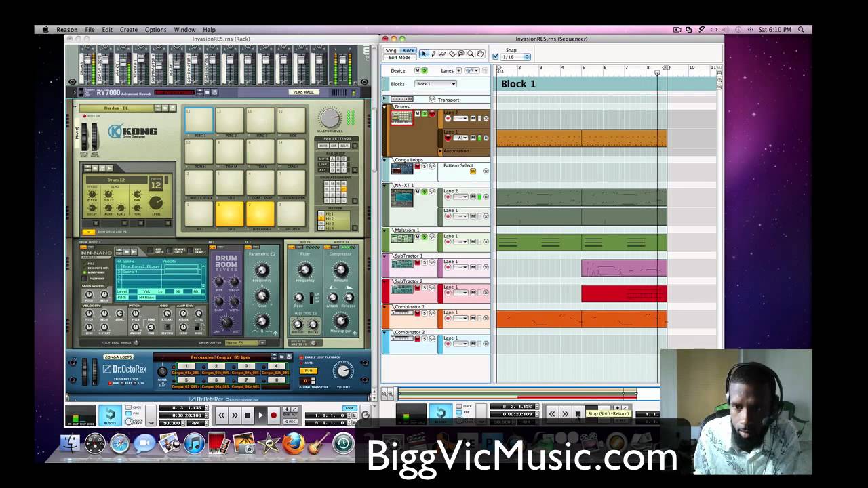Screen dimensions: 868x488
Task: Click Rewind in the rack transport bar
Action: pos(221,415)
